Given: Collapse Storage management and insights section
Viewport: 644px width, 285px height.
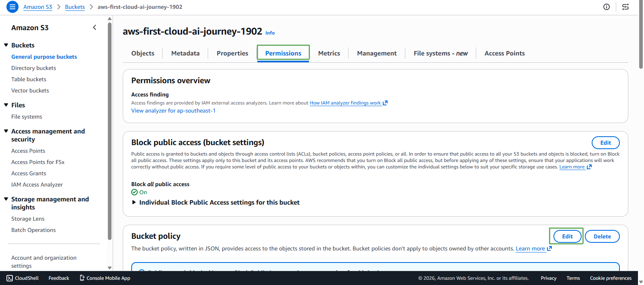Looking at the screenshot, I should click(x=6, y=199).
